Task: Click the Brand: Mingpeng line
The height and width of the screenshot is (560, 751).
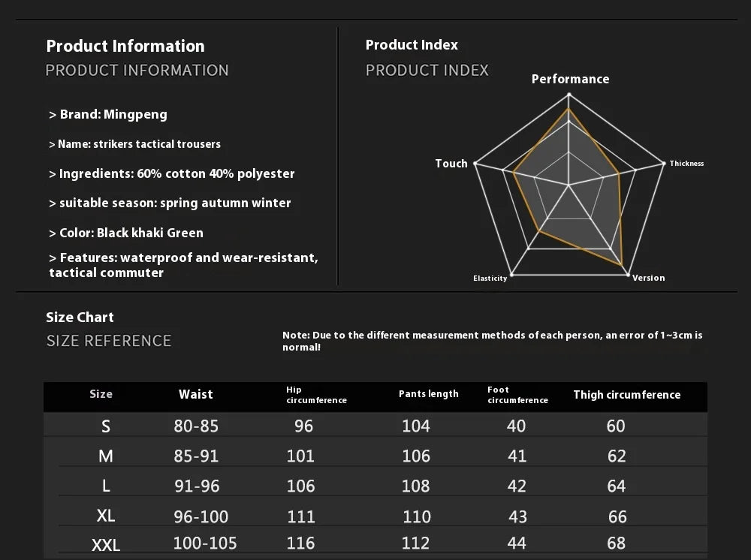Action: coord(108,115)
